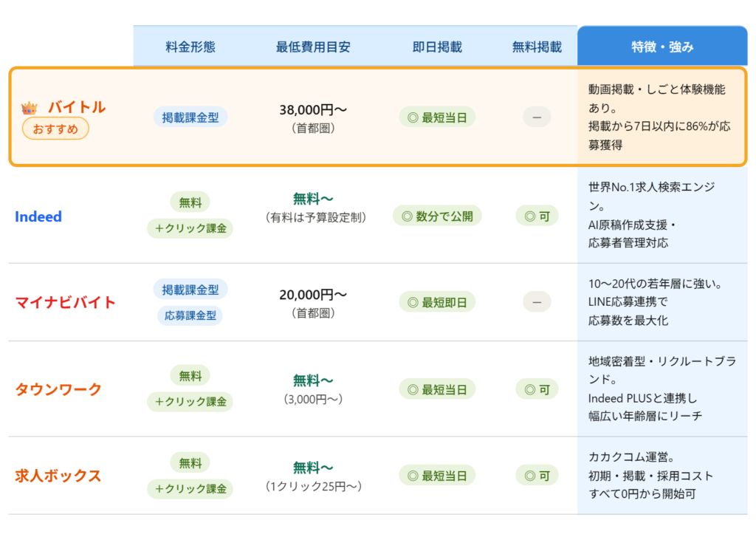Image resolution: width=756 pixels, height=540 pixels.
Task: Open the タウンワーク service name
Action: pyautogui.click(x=58, y=389)
